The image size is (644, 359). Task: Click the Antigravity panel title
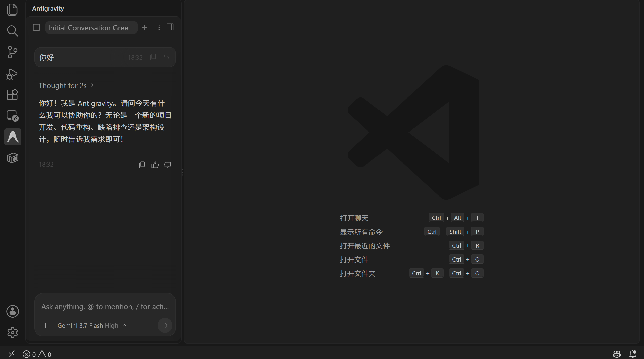(48, 9)
